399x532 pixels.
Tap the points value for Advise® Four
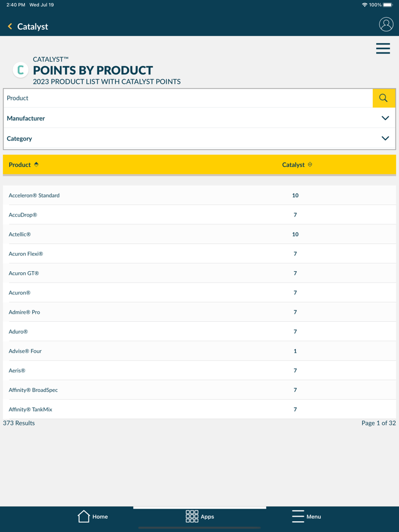coord(295,351)
